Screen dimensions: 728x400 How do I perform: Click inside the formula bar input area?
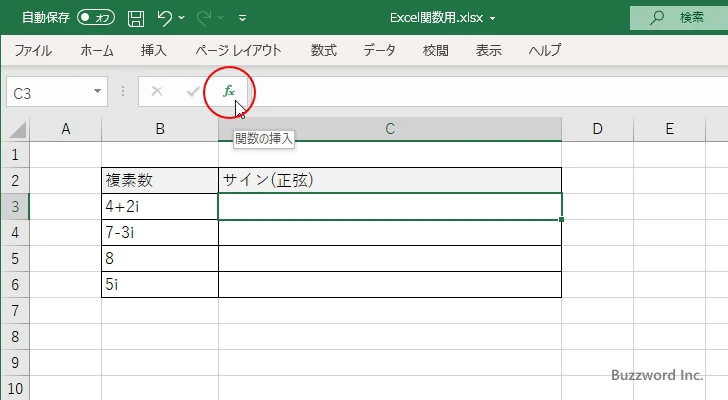(480, 92)
